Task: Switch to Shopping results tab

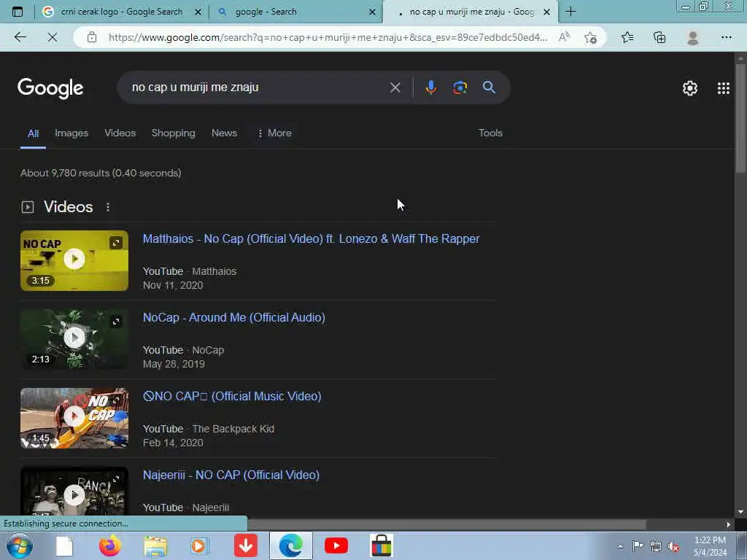Action: (174, 133)
